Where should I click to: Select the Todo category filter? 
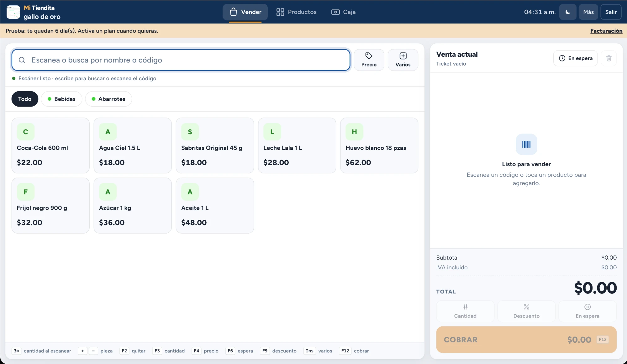25,99
